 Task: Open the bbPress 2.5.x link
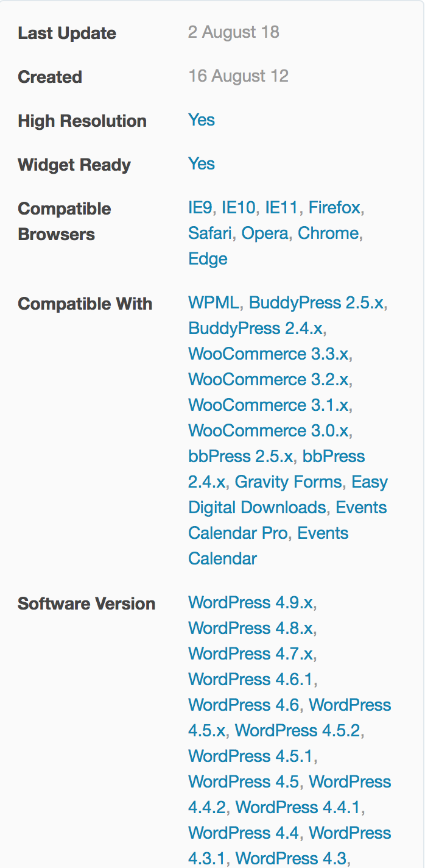[x=241, y=457]
